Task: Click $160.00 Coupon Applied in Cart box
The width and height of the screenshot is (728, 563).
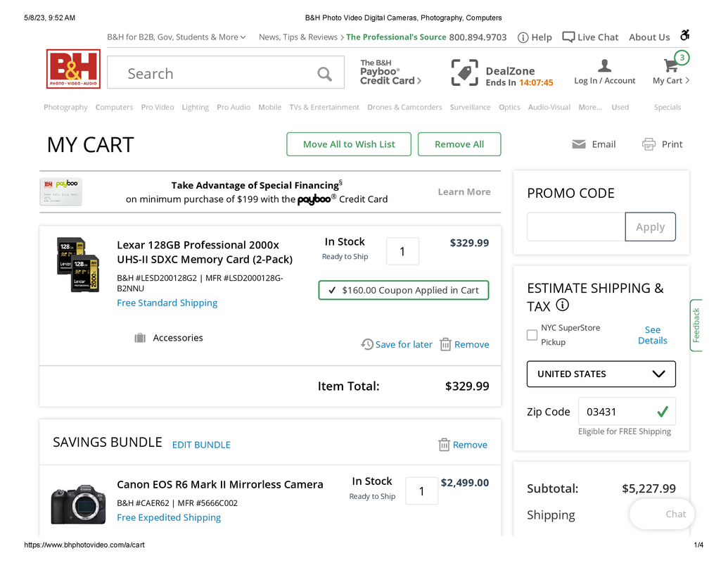Action: 404,291
